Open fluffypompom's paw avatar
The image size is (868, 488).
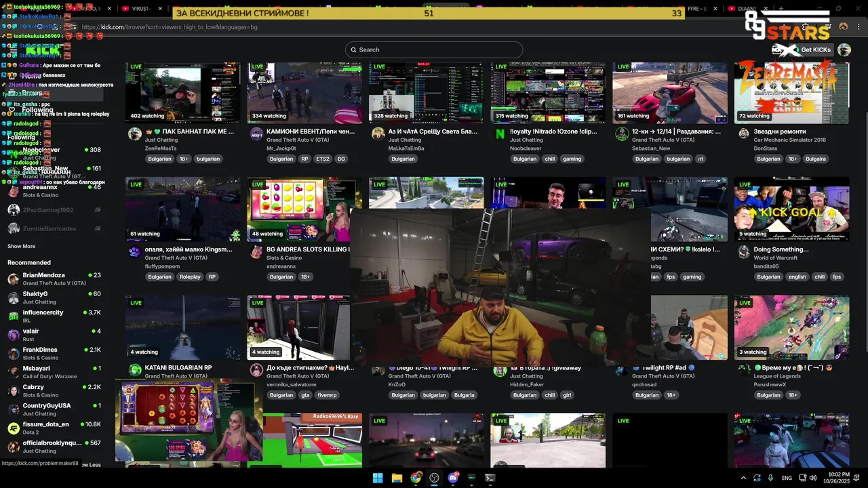[134, 252]
